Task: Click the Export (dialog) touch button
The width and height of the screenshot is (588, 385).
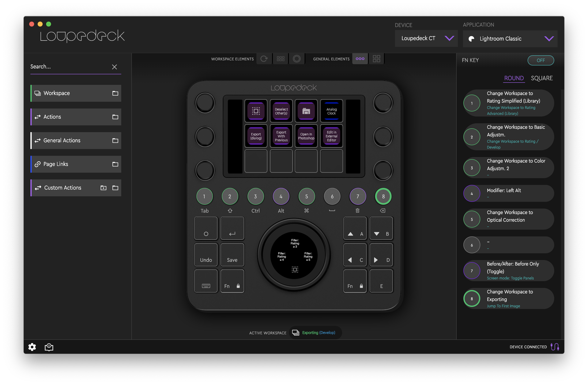Action: (x=256, y=136)
